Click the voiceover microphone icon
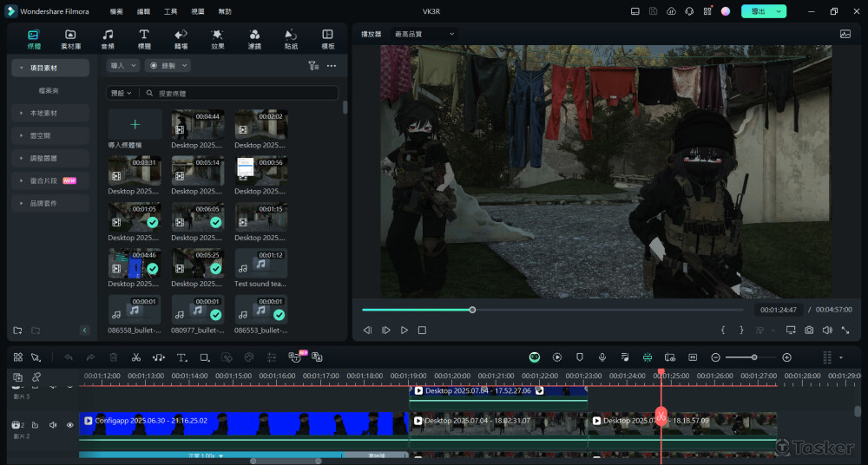Screen dimensions: 868x465 coord(602,357)
